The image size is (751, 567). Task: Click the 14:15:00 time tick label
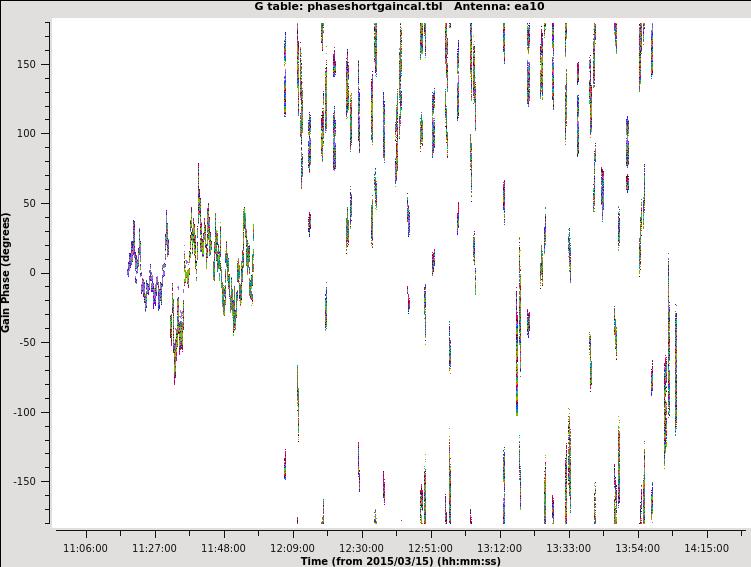[x=706, y=548]
